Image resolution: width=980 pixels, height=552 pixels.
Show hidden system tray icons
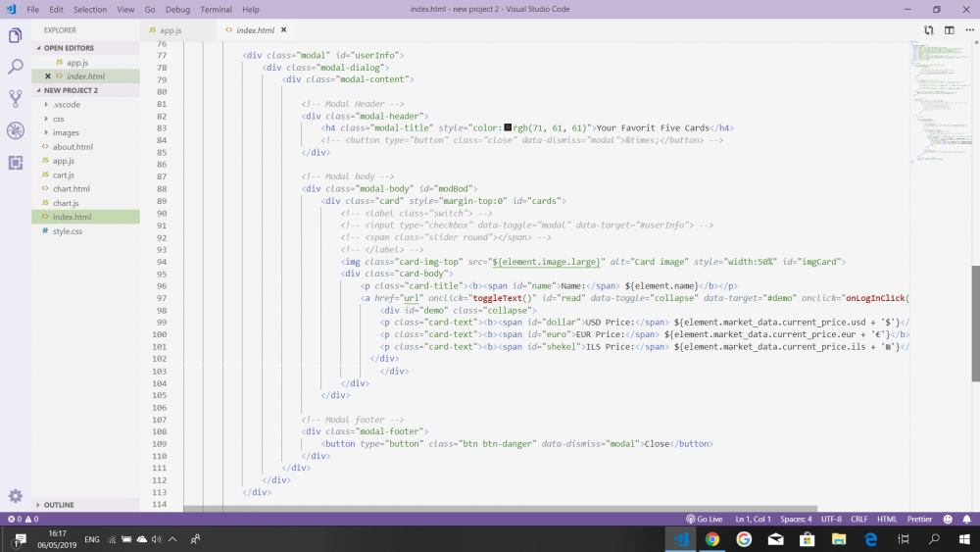[x=172, y=539]
